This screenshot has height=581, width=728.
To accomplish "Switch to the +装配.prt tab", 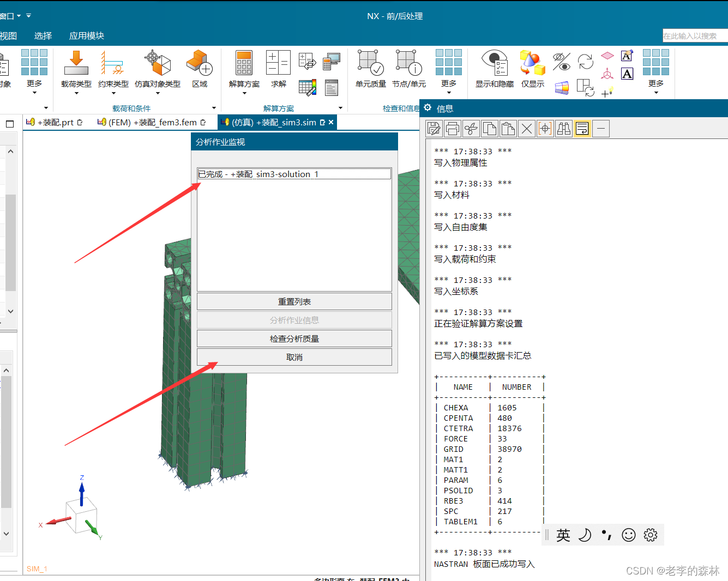I will (x=55, y=122).
